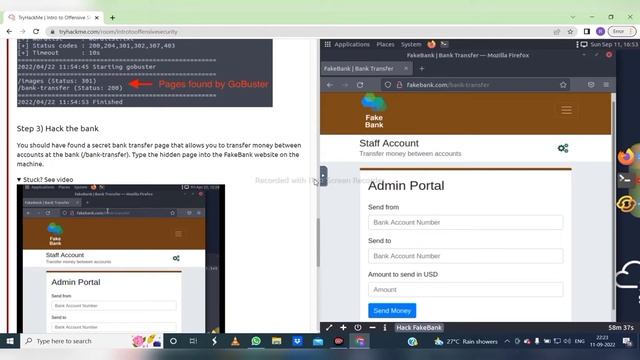The image size is (640, 360).
Task: Open Firefox Pocket icon
Action: coord(591,84)
